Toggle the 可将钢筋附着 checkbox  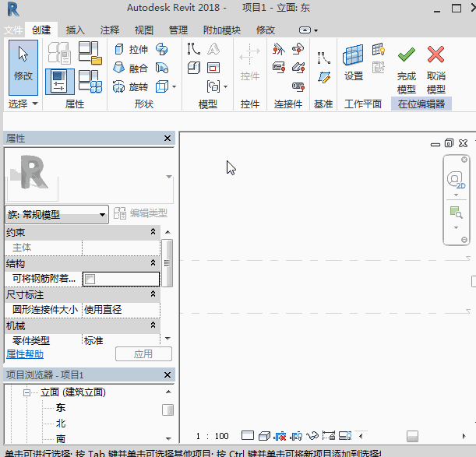(x=90, y=279)
